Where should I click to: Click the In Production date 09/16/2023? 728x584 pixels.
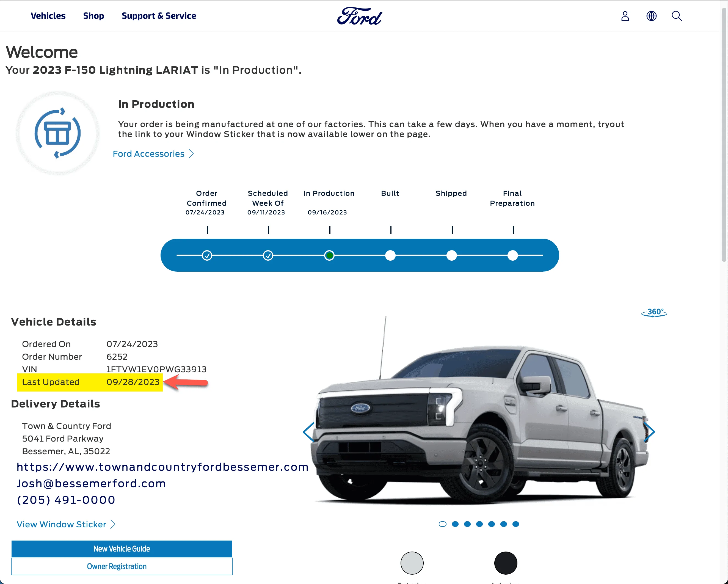pyautogui.click(x=327, y=213)
